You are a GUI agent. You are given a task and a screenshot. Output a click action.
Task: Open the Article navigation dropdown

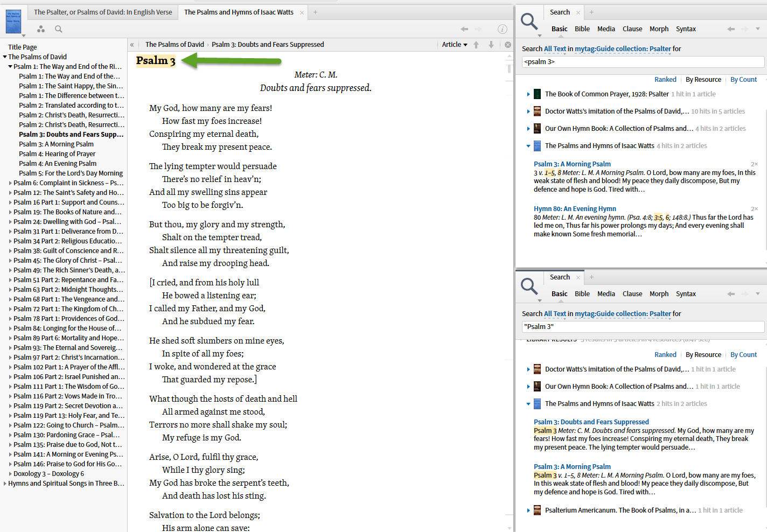tap(455, 45)
